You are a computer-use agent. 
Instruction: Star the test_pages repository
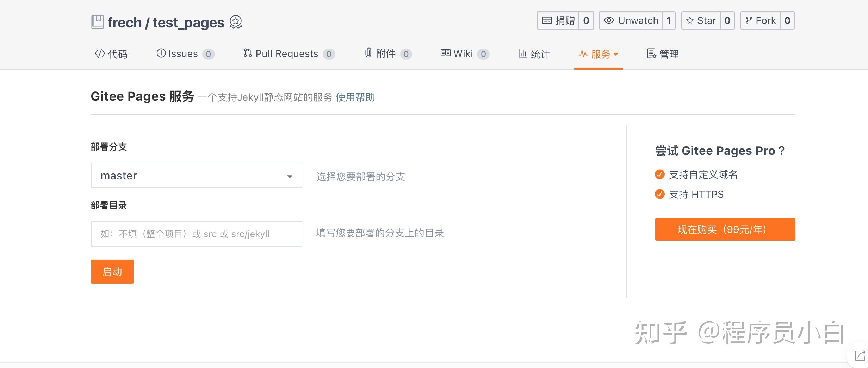point(705,20)
